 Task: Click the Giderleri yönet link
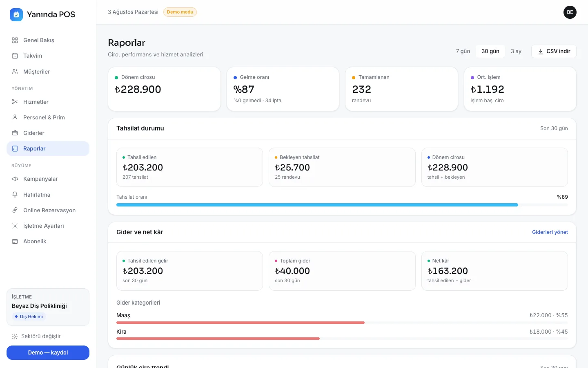pyautogui.click(x=550, y=232)
